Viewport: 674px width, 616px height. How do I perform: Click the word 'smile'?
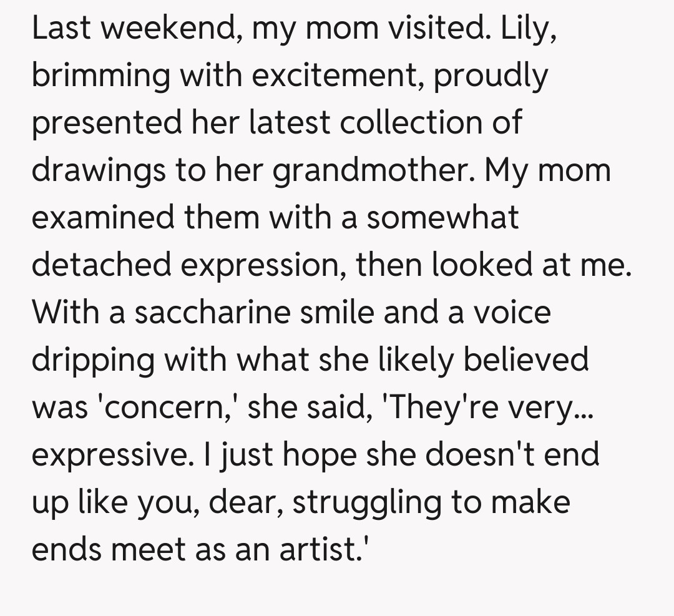[337, 313]
